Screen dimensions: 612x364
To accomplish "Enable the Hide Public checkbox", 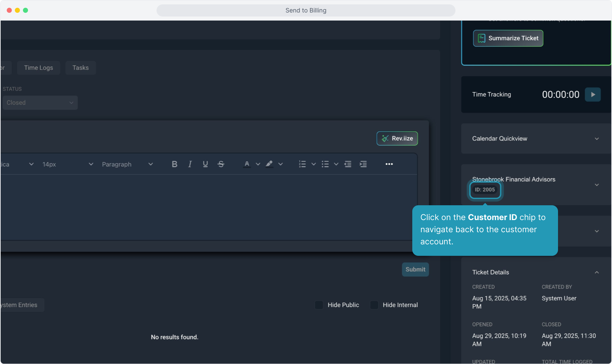I will coord(319,305).
